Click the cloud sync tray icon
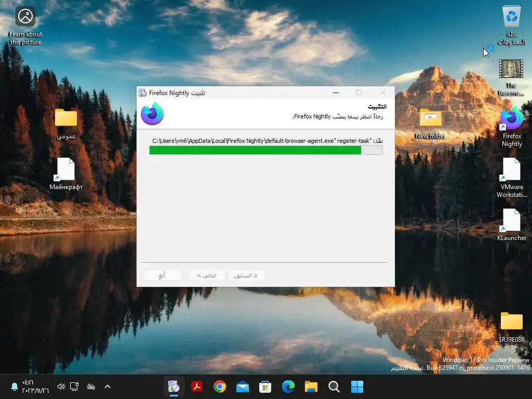 90,387
